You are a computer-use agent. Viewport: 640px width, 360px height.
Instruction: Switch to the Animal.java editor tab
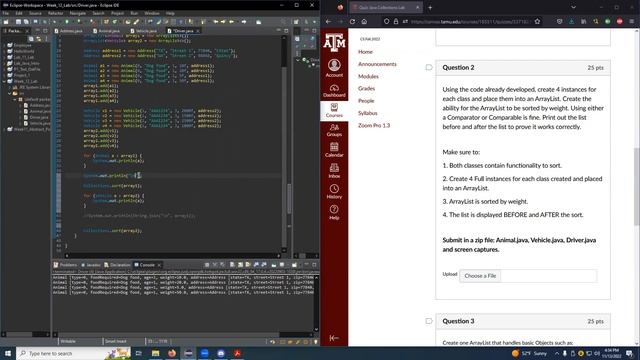(x=106, y=31)
